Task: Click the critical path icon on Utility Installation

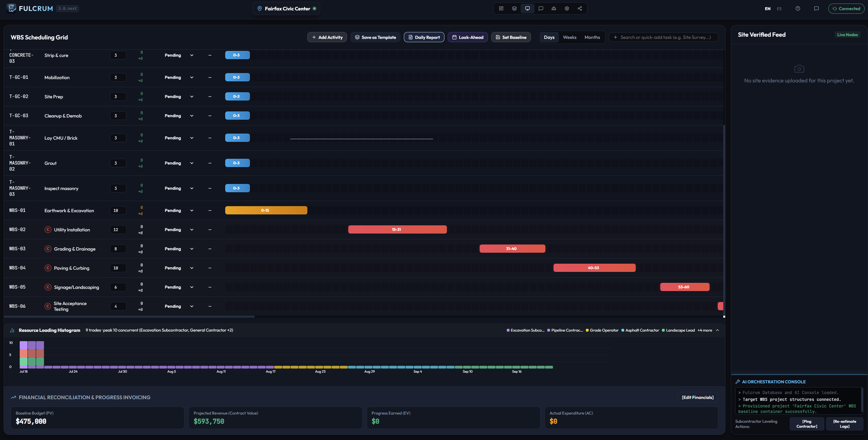Action: tap(48, 230)
